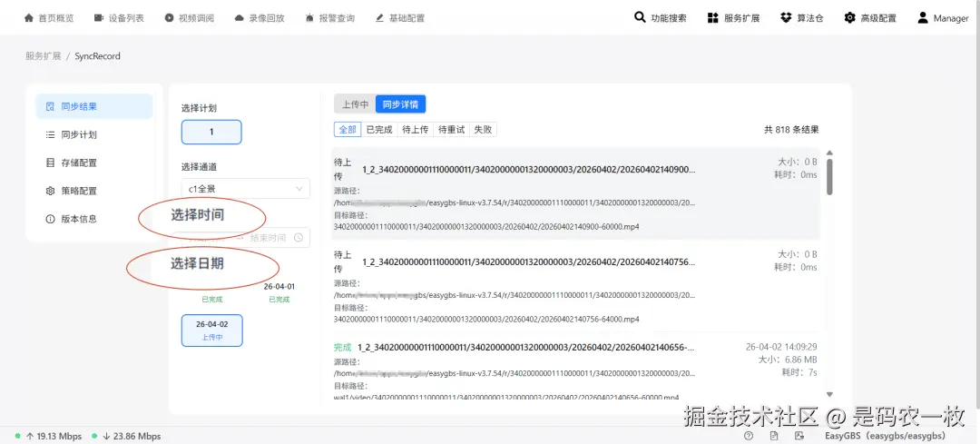Viewport: 980px width, 444px height.
Task: Select 同步结果 in the sidebar
Action: point(94,106)
